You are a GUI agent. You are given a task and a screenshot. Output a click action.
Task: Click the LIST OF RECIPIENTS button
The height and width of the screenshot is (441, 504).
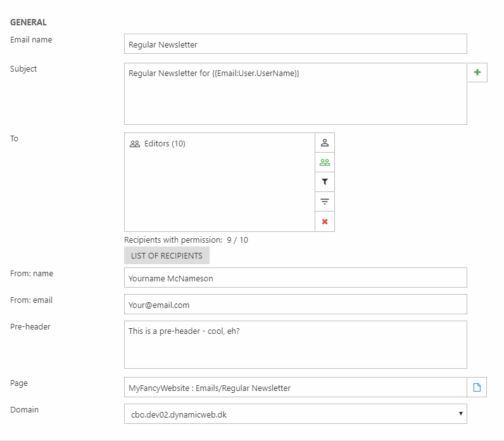pos(167,255)
